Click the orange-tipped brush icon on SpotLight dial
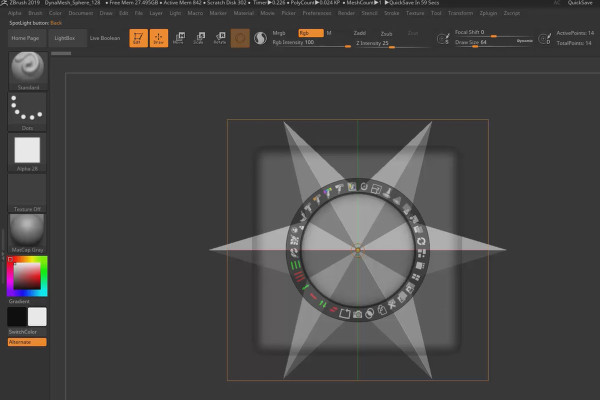This screenshot has height=400, width=600. tap(316, 199)
